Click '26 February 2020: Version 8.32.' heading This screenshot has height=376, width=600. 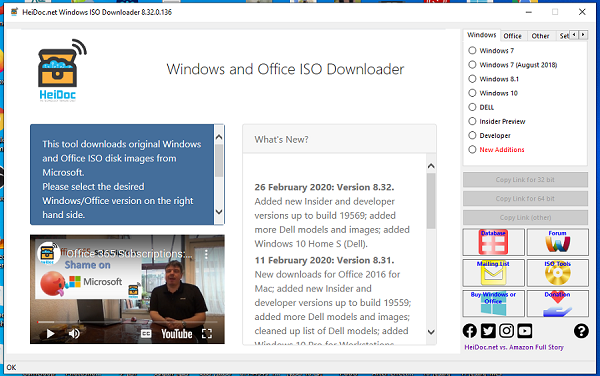(x=324, y=187)
